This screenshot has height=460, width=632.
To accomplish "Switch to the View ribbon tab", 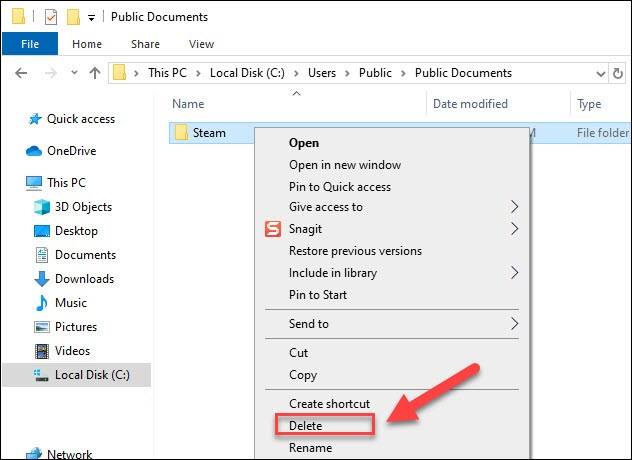I will pos(202,44).
